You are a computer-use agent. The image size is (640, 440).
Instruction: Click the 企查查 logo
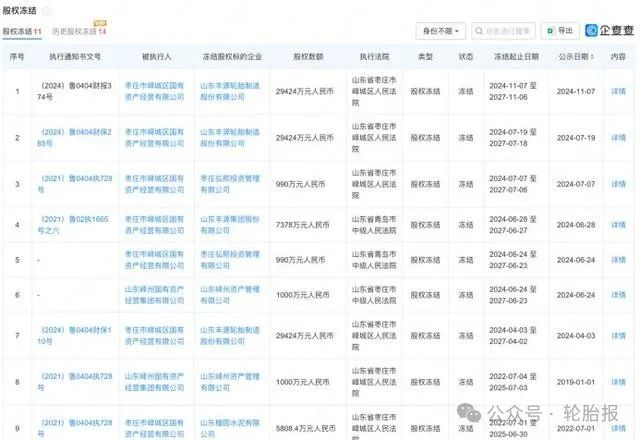[x=609, y=30]
